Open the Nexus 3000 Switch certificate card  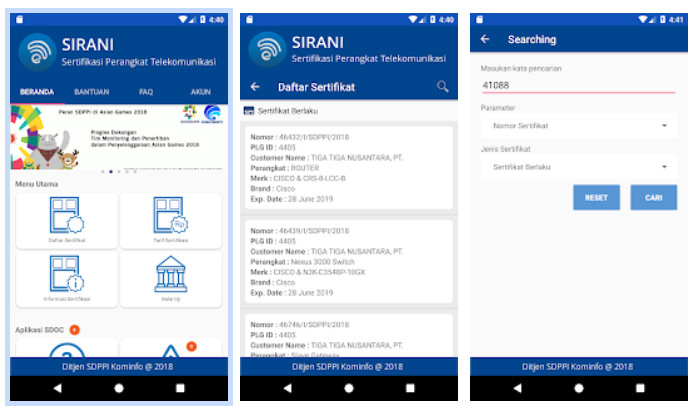(347, 262)
